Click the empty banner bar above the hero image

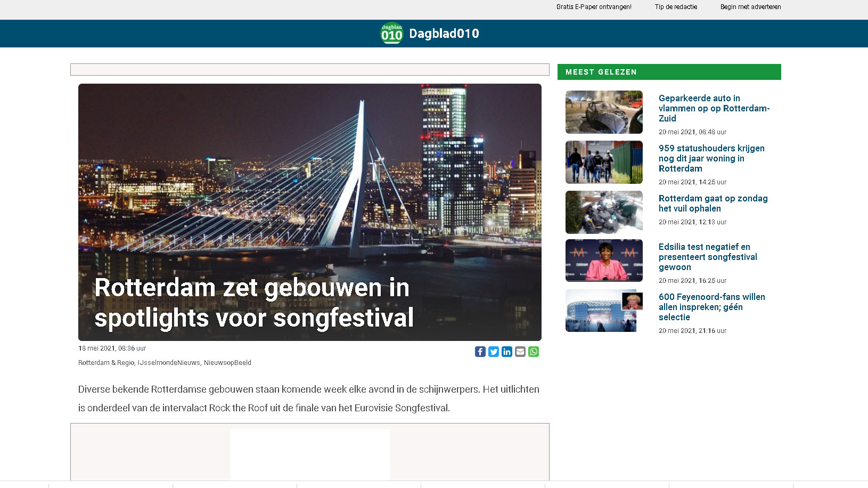[310, 70]
